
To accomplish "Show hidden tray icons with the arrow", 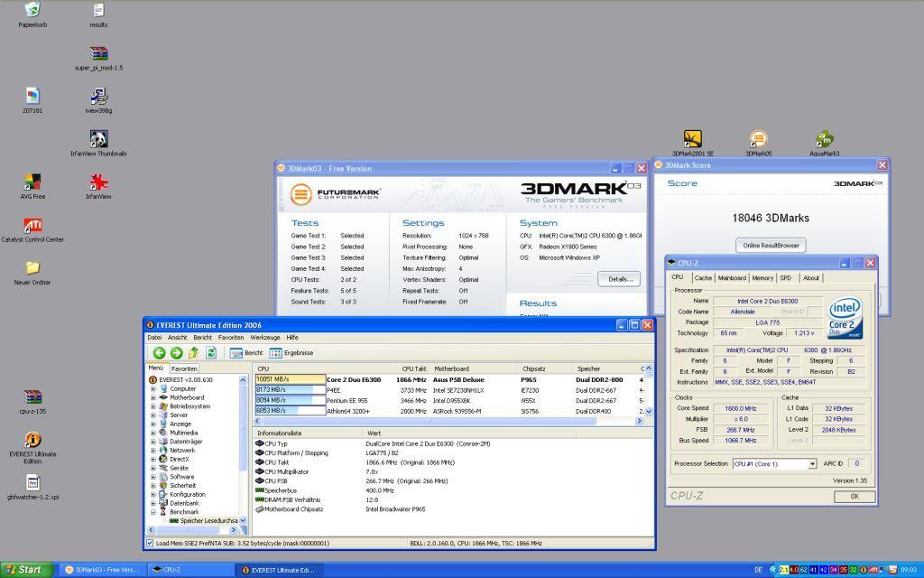I will [773, 570].
